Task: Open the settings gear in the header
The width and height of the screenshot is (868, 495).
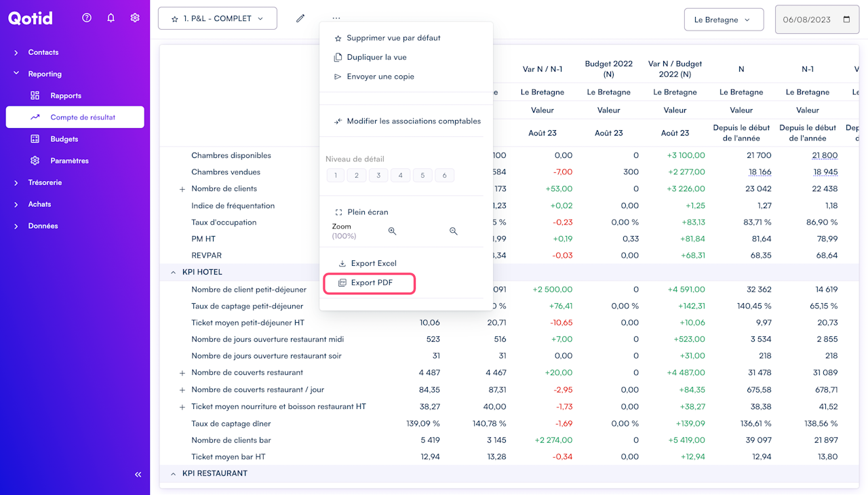Action: (135, 18)
